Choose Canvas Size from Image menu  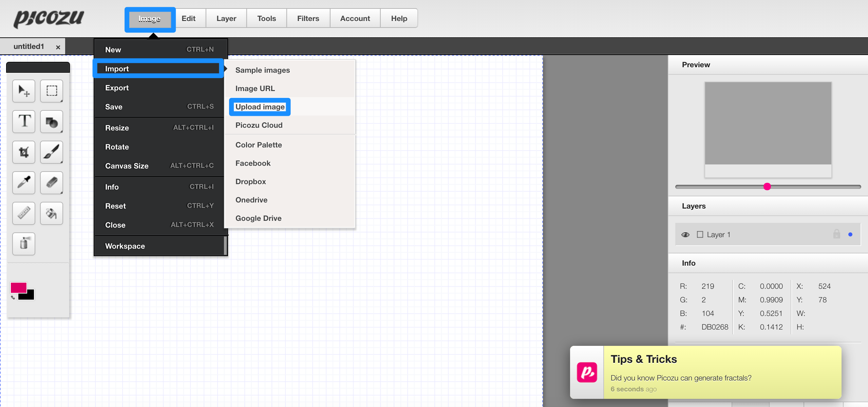[127, 166]
